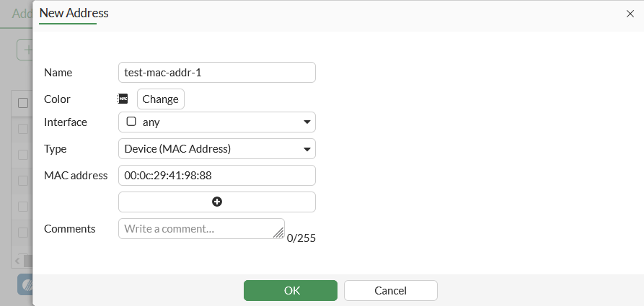Click the interface icon beside 'any'

131,122
